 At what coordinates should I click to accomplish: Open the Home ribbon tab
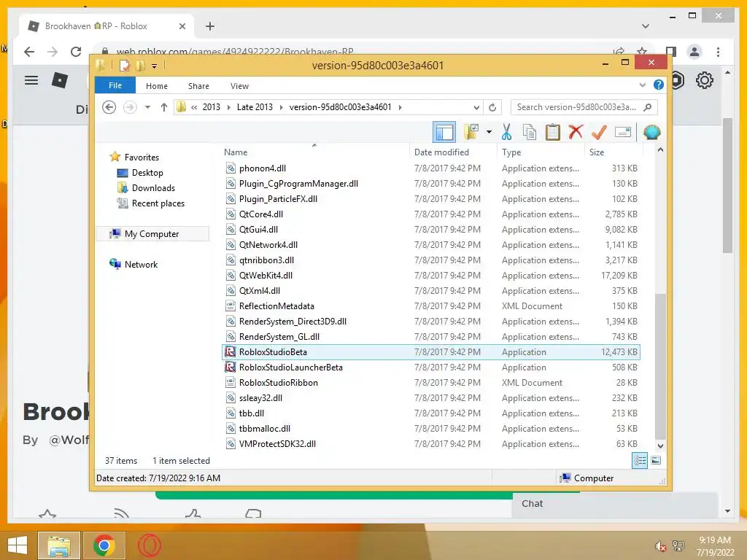[157, 86]
